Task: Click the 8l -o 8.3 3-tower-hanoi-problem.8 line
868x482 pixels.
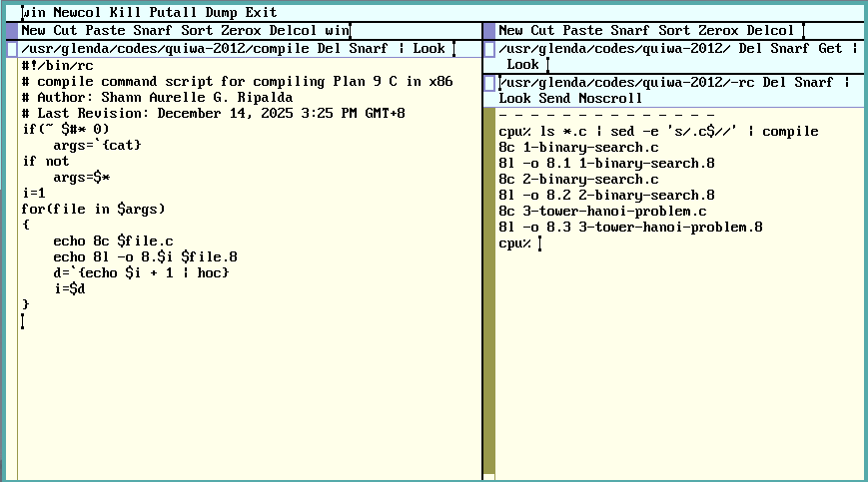Action: point(630,228)
